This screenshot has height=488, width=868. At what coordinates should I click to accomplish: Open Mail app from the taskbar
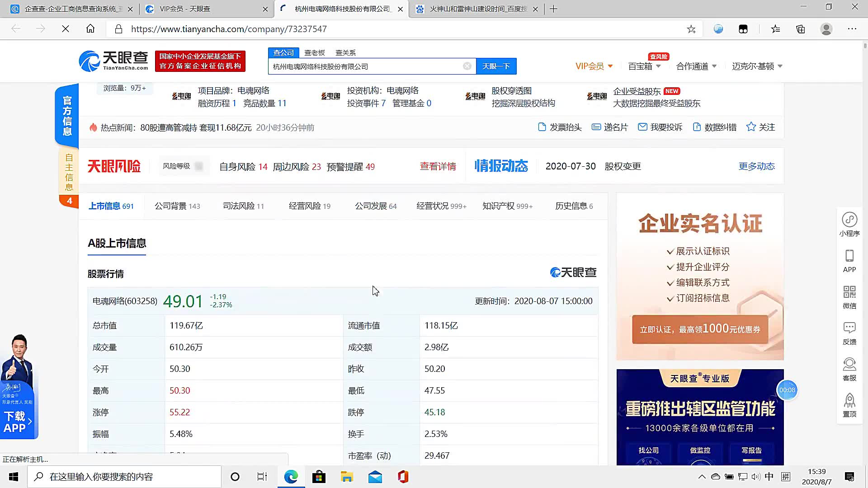pyautogui.click(x=375, y=477)
